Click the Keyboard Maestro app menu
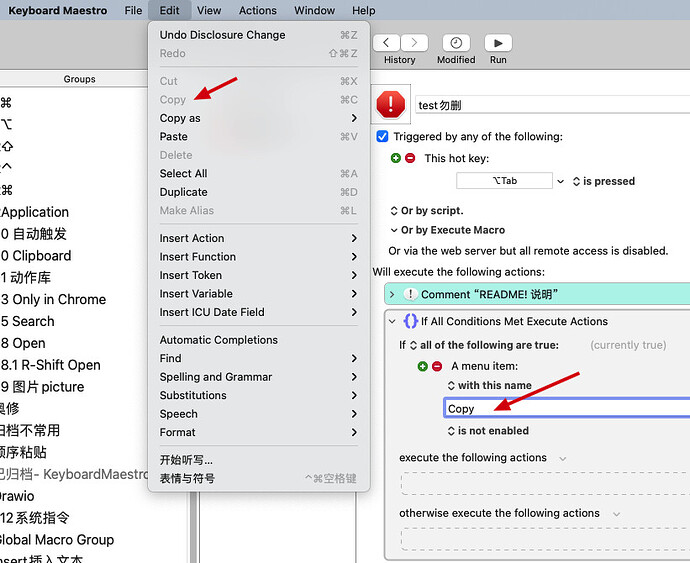The height and width of the screenshot is (563, 690). 58,10
